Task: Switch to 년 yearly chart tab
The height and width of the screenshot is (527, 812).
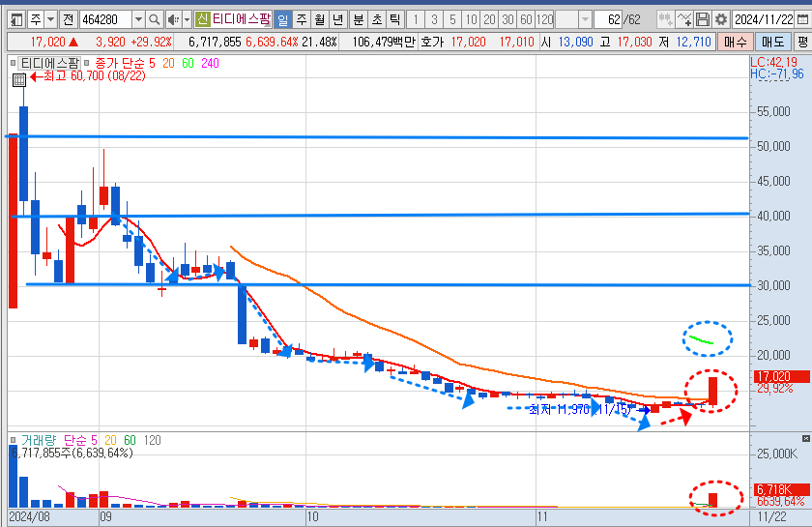Action: click(337, 19)
